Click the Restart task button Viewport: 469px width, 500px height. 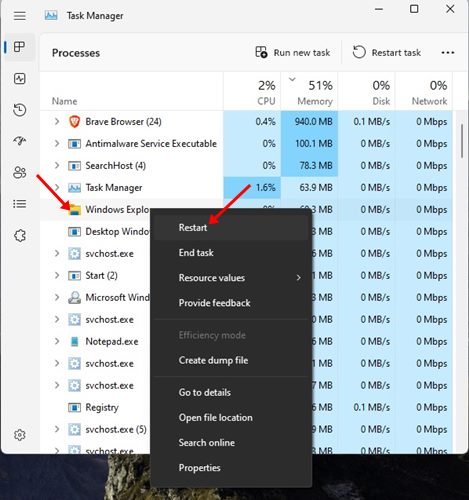(x=387, y=52)
